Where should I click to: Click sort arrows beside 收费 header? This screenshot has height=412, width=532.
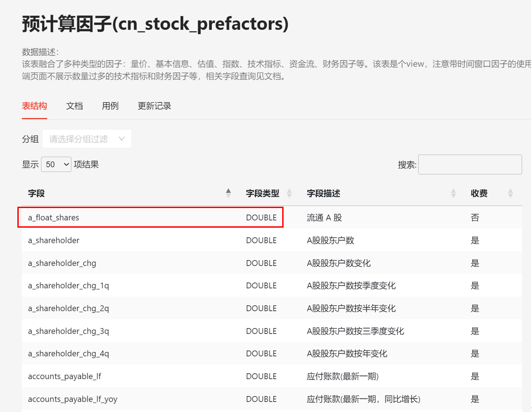click(510, 193)
